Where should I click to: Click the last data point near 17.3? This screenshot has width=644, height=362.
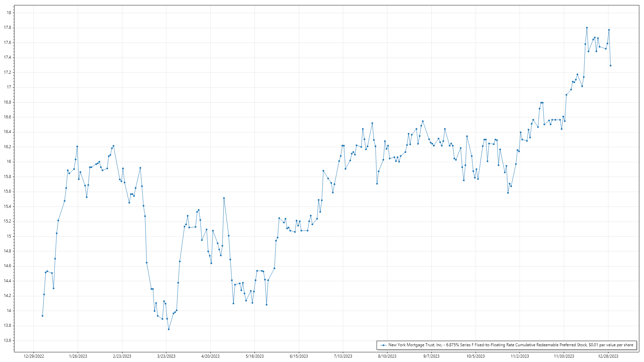coord(610,66)
